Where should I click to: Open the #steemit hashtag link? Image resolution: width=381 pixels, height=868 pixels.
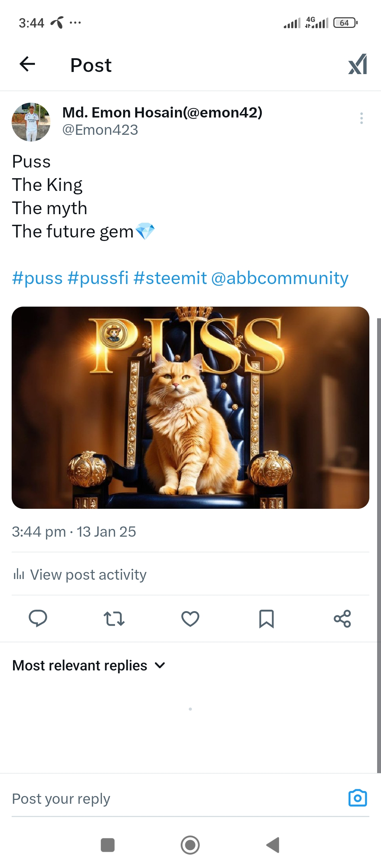pos(170,278)
